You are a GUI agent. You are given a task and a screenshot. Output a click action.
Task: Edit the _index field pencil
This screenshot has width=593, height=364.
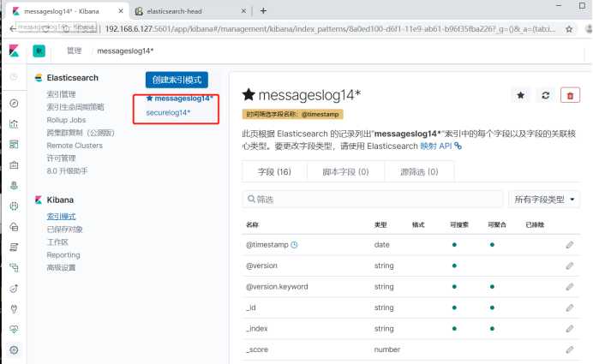(x=570, y=329)
